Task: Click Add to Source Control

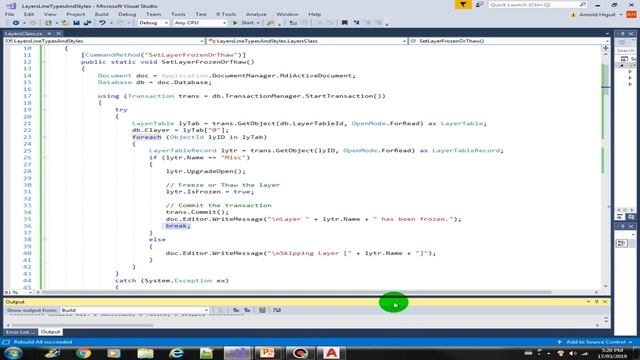Action: click(596, 342)
